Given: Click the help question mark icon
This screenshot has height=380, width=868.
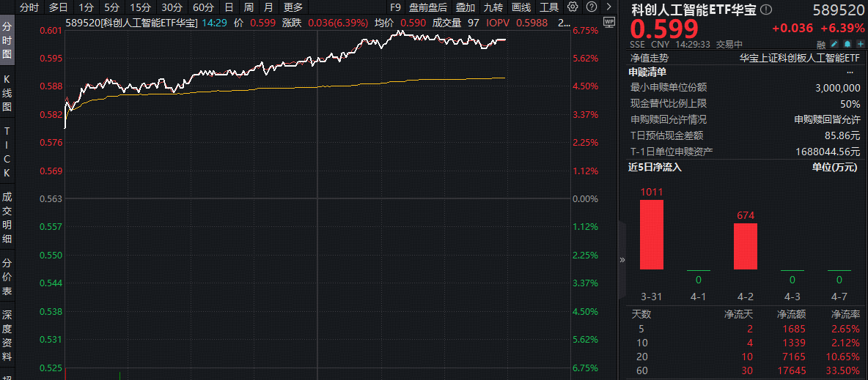Looking at the screenshot, I should pyautogui.click(x=590, y=7).
